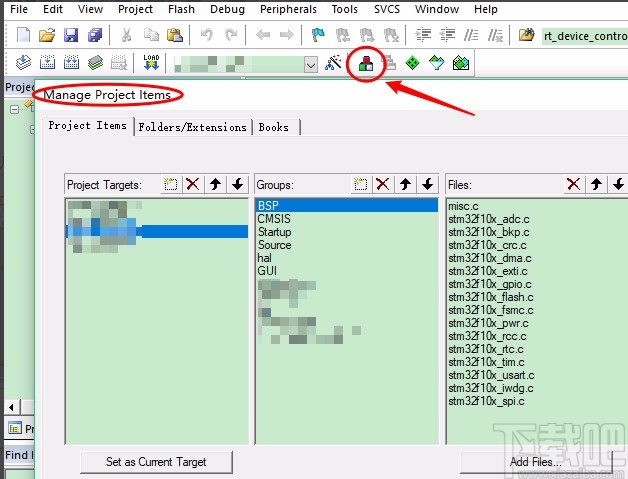This screenshot has width=628, height=479.
Task: Open the Project menu
Action: pyautogui.click(x=135, y=9)
